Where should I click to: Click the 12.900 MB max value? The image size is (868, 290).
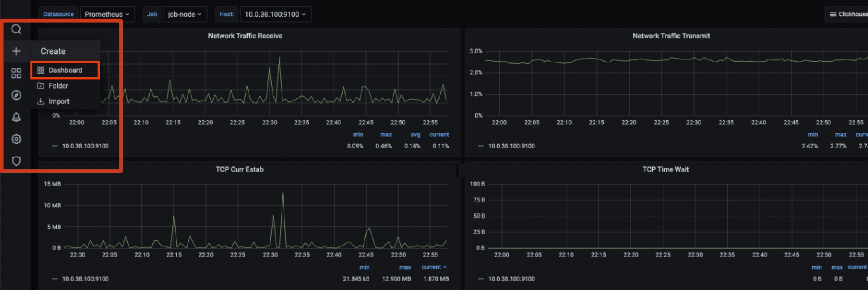point(396,279)
